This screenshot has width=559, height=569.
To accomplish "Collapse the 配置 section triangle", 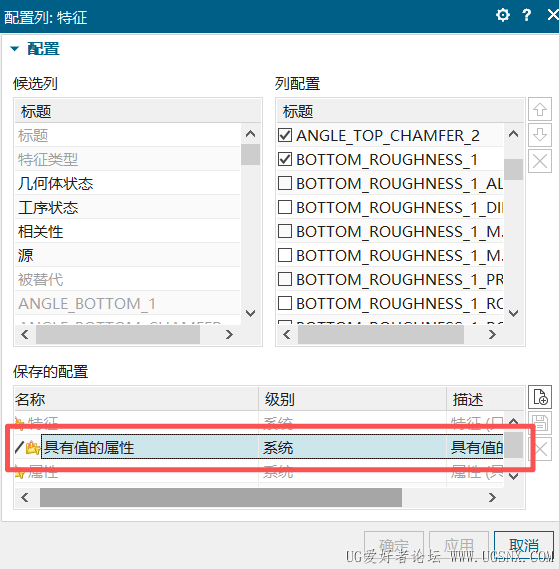I will tap(15, 49).
